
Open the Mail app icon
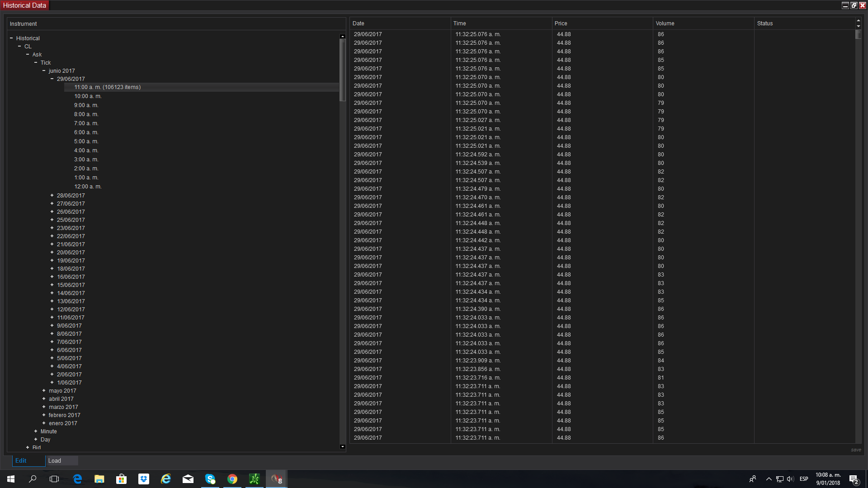tap(188, 479)
